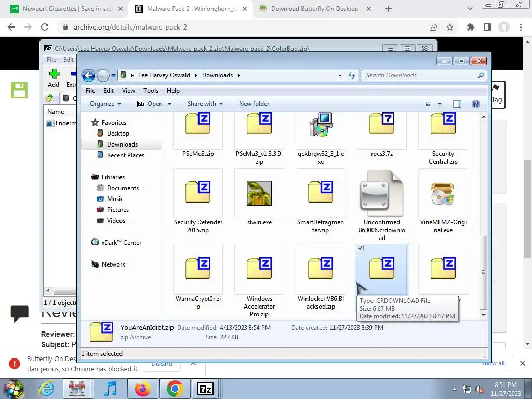532x399 pixels.
Task: Click the 7-Zip window horizontal scrollbar
Action: coord(64,291)
